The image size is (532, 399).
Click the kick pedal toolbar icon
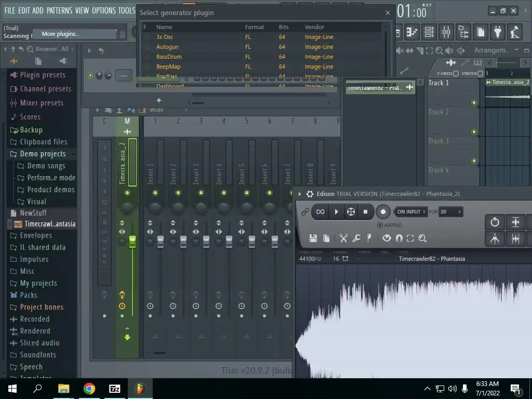[x=515, y=32]
